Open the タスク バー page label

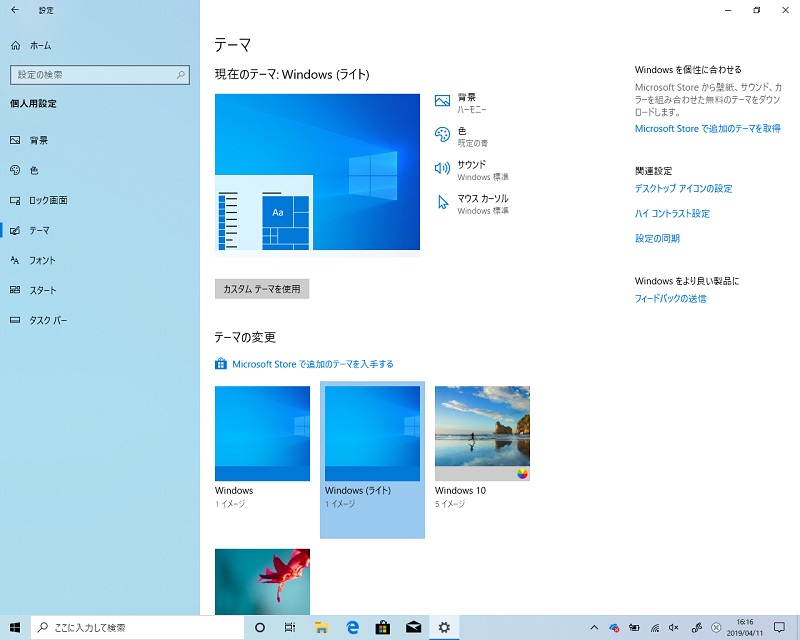[x=48, y=320]
